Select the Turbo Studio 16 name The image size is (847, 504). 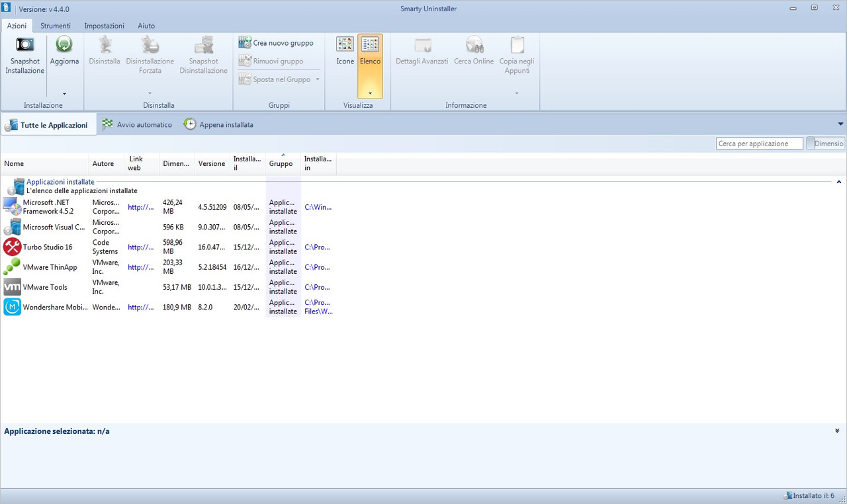tap(48, 247)
